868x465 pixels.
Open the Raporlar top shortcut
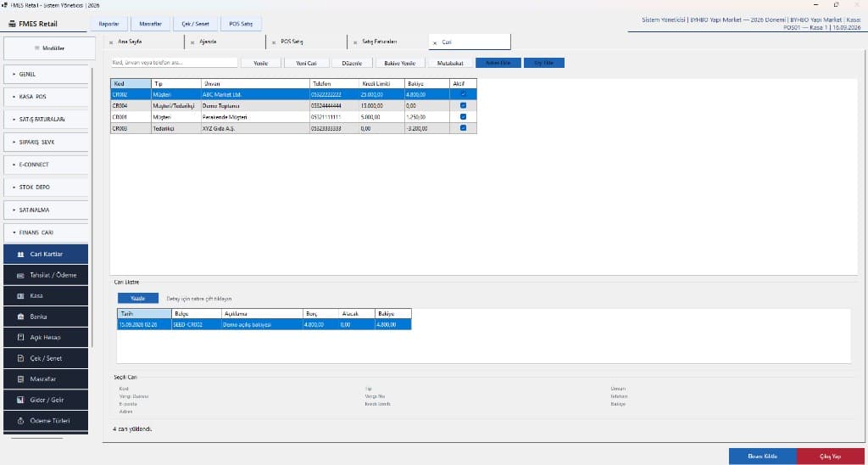click(x=109, y=24)
